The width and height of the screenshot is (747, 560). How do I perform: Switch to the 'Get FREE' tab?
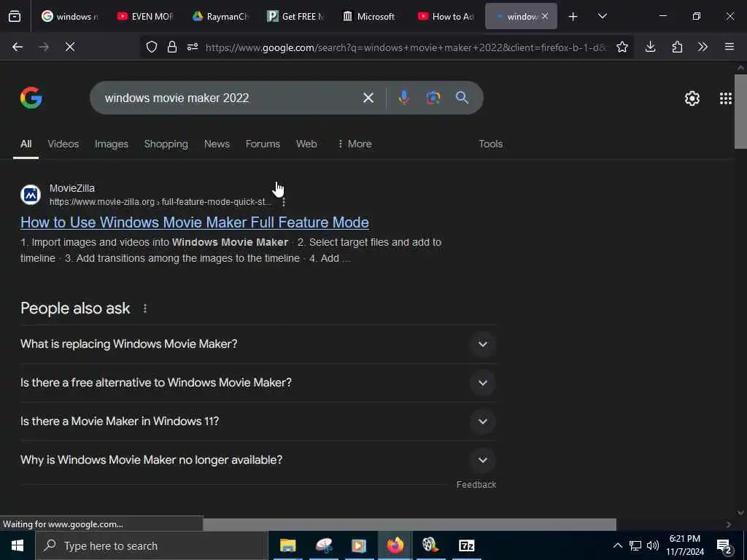coord(295,16)
